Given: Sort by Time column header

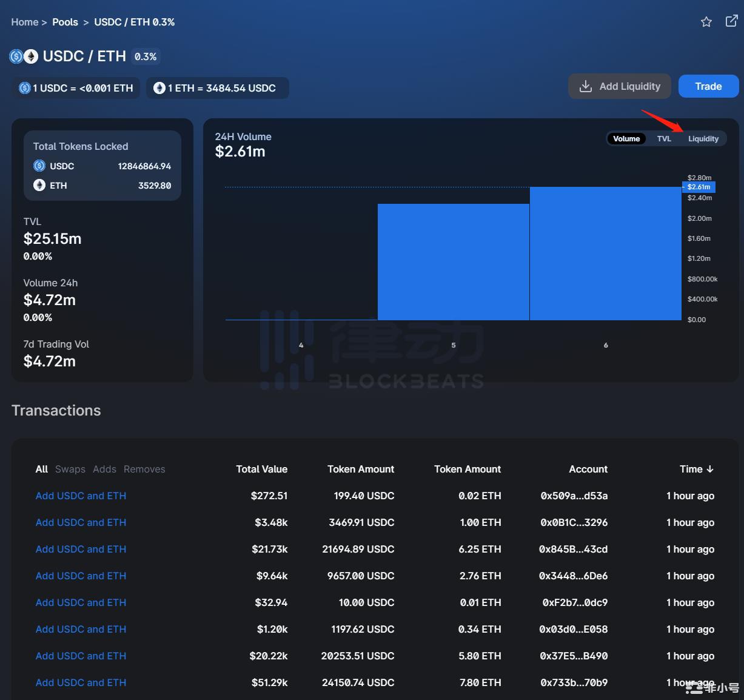Looking at the screenshot, I should click(697, 469).
